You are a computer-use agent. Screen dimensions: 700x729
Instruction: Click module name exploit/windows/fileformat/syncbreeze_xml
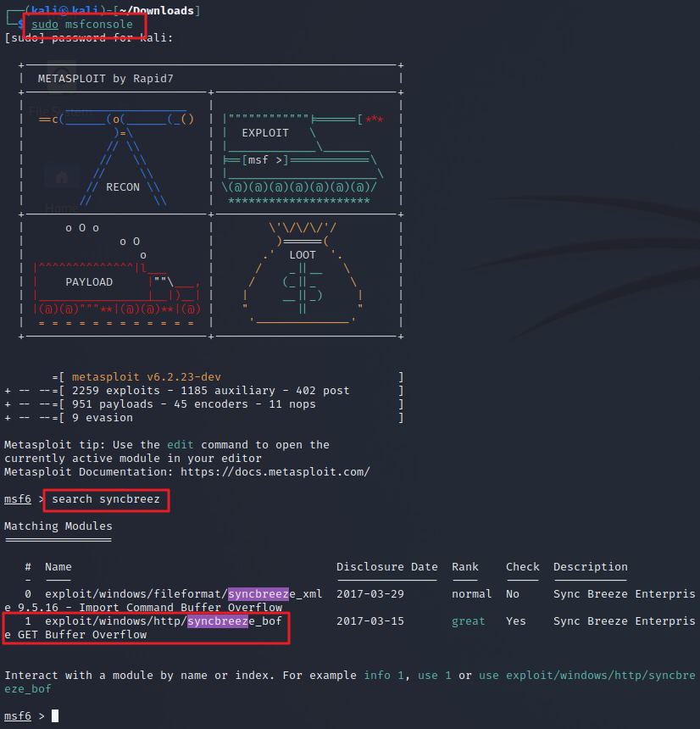point(184,594)
